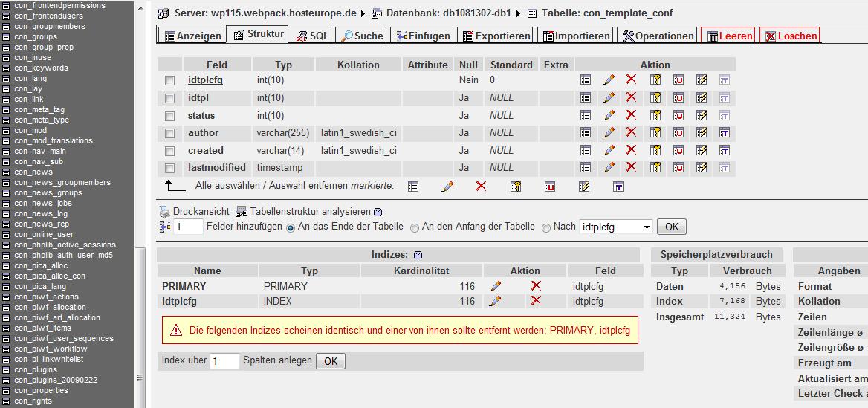Edit the PRIMARY index with pencil icon
Viewport: 868px width, 408px height.
[496, 286]
